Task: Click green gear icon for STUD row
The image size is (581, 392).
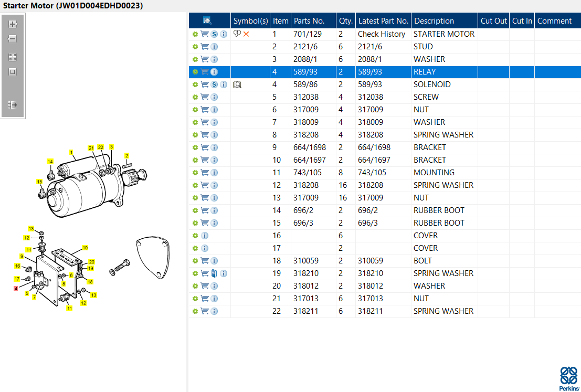Action: 195,47
